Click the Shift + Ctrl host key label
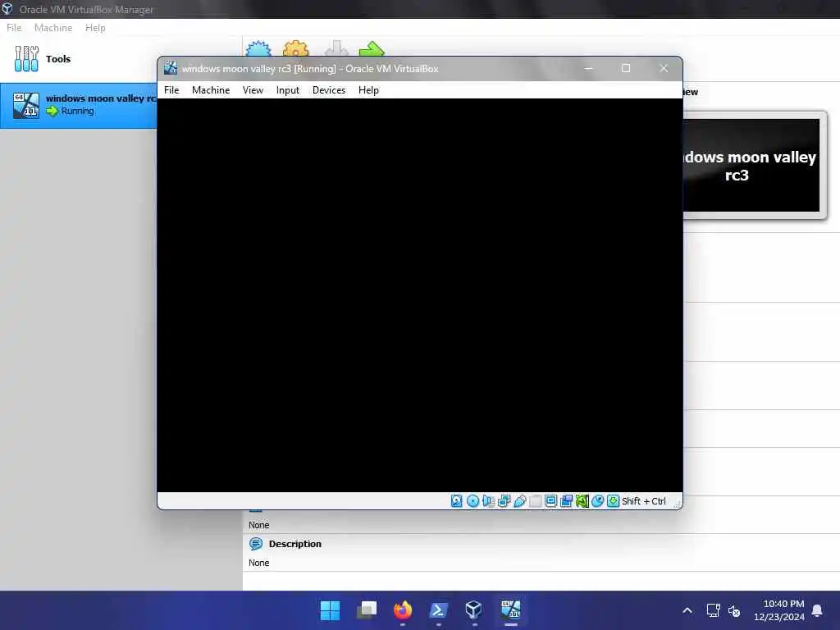 (643, 501)
